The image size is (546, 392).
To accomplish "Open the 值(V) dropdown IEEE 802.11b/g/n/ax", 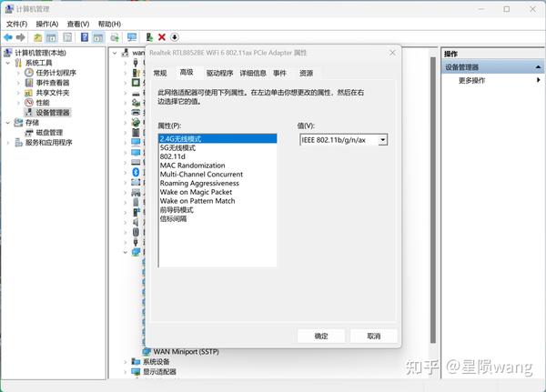I will click(x=383, y=140).
